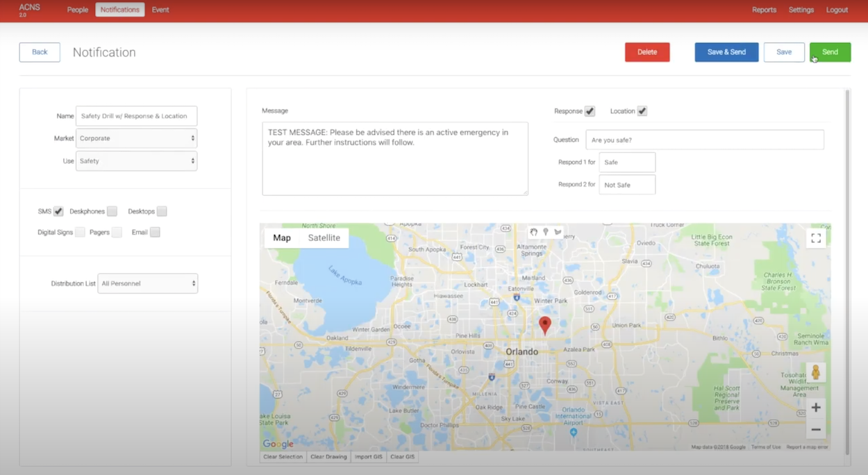
Task: Zoom in on the map
Action: tap(816, 408)
